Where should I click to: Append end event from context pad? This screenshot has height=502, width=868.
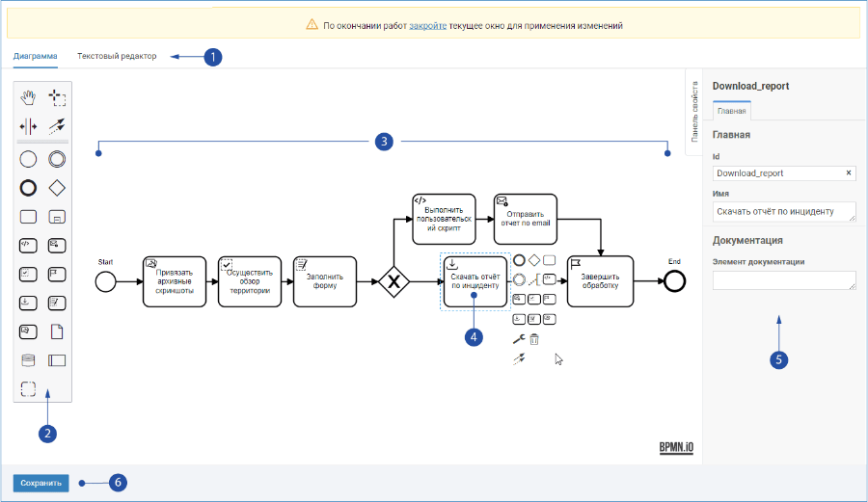click(x=519, y=260)
